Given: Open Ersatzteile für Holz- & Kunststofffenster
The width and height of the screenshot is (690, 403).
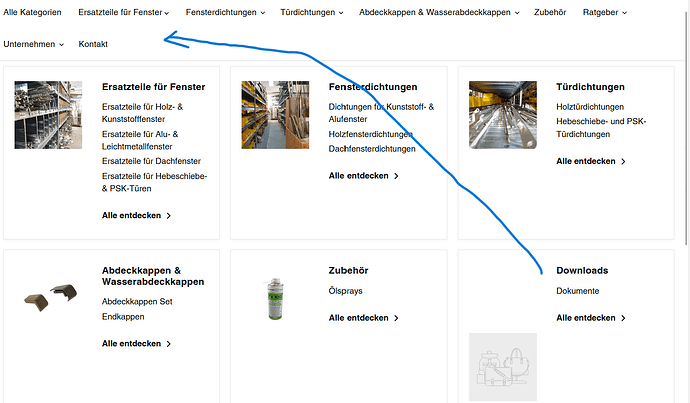Looking at the screenshot, I should pyautogui.click(x=142, y=113).
